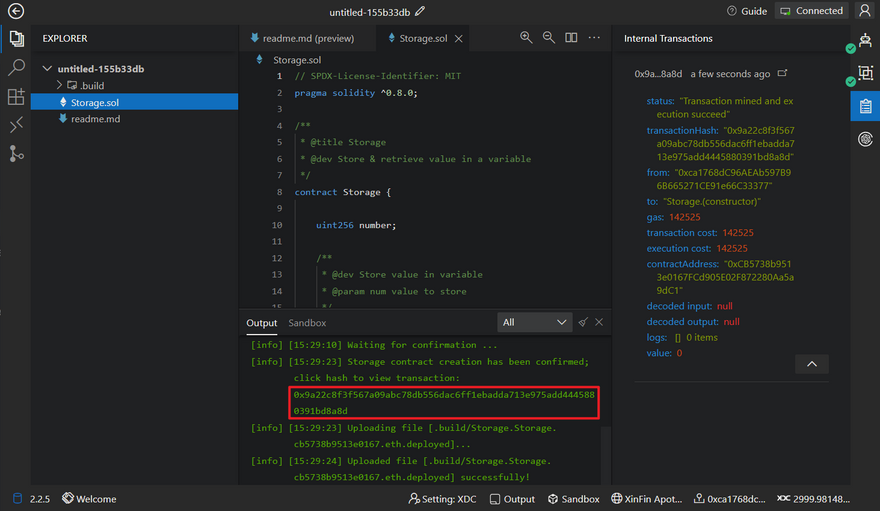Close the Storage.sol tab
The image size is (880, 511).
(x=459, y=39)
